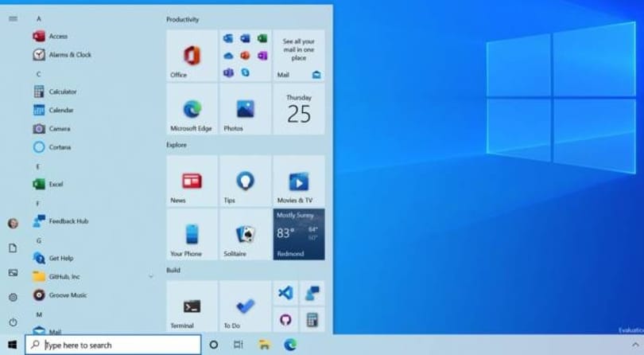This screenshot has height=355, width=644.
Task: Expand the Start menu hamburger button
Action: 14,18
